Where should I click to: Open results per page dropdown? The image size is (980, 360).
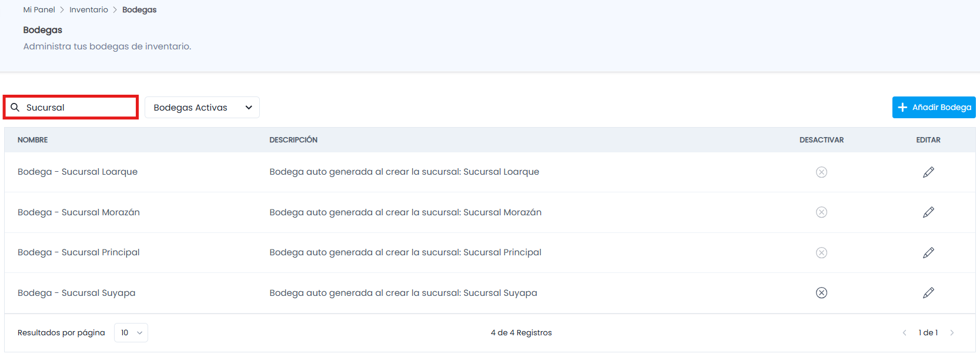pyautogui.click(x=131, y=333)
